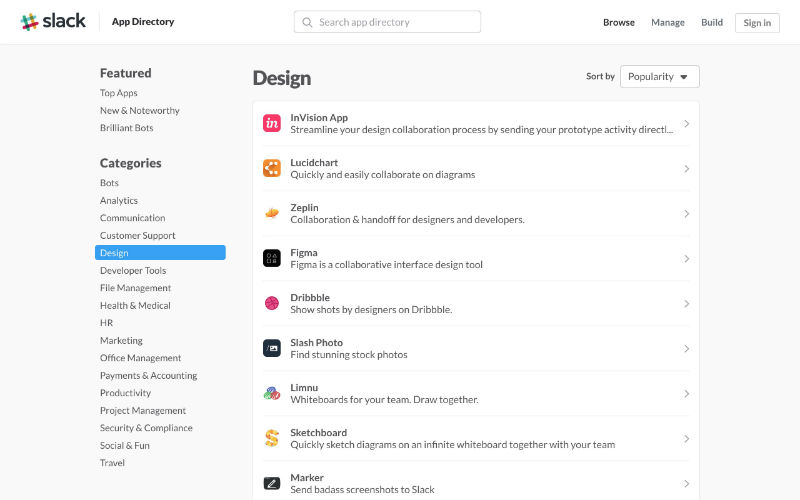Open the Build navigation item
This screenshot has width=800, height=500.
(712, 22)
